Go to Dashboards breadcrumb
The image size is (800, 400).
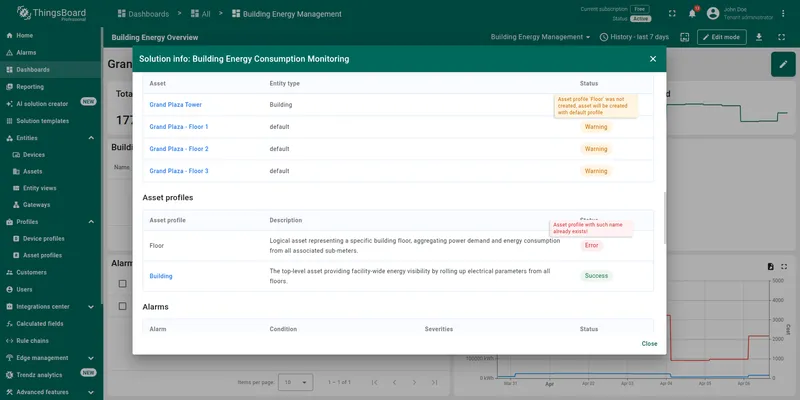(x=143, y=14)
